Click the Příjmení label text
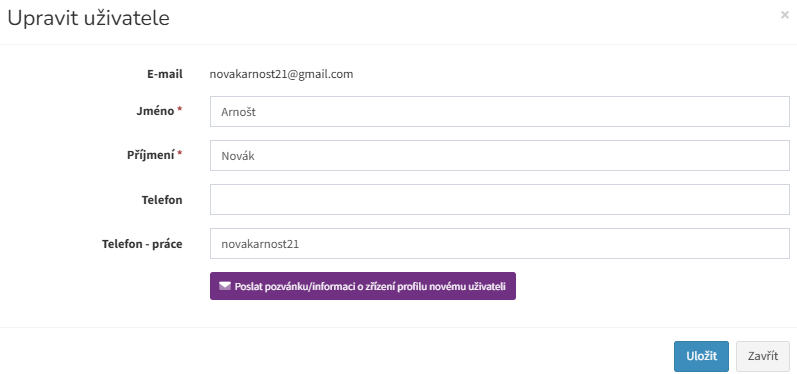 (150, 155)
